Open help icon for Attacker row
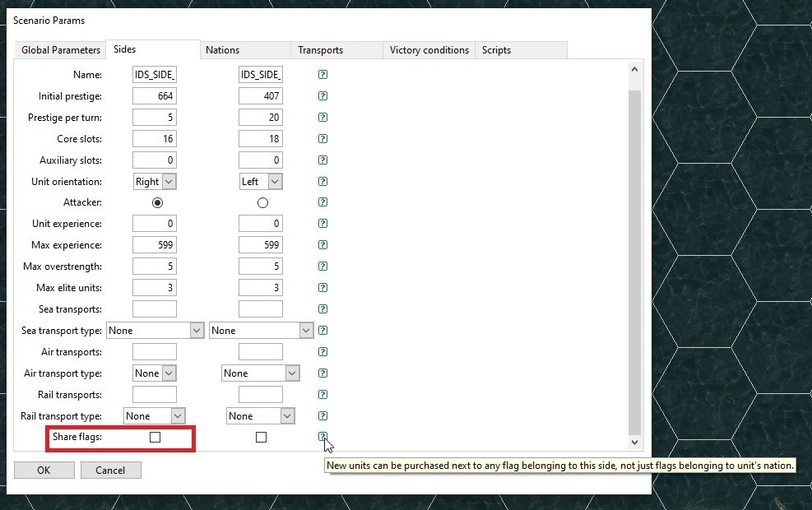Screen dimensions: 812x510 coord(322,202)
